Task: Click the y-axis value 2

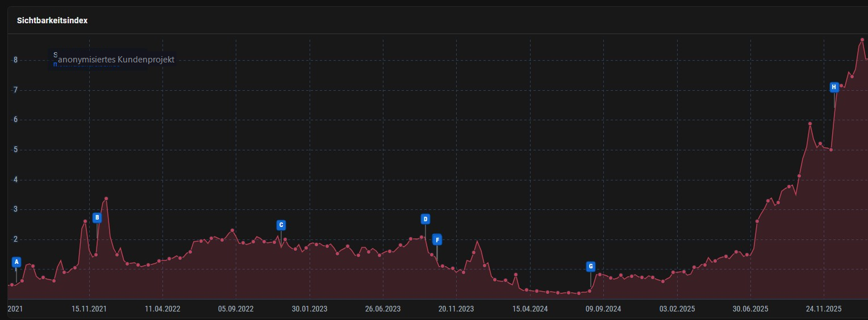Action: pos(15,239)
